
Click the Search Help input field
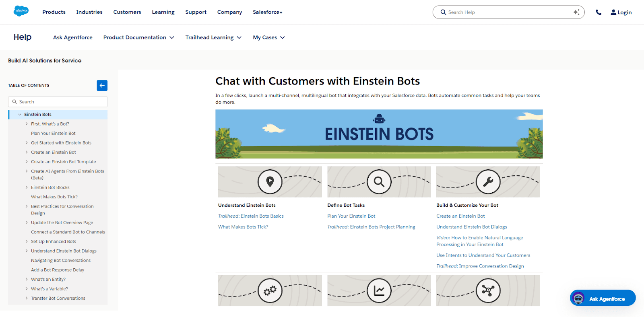point(508,12)
